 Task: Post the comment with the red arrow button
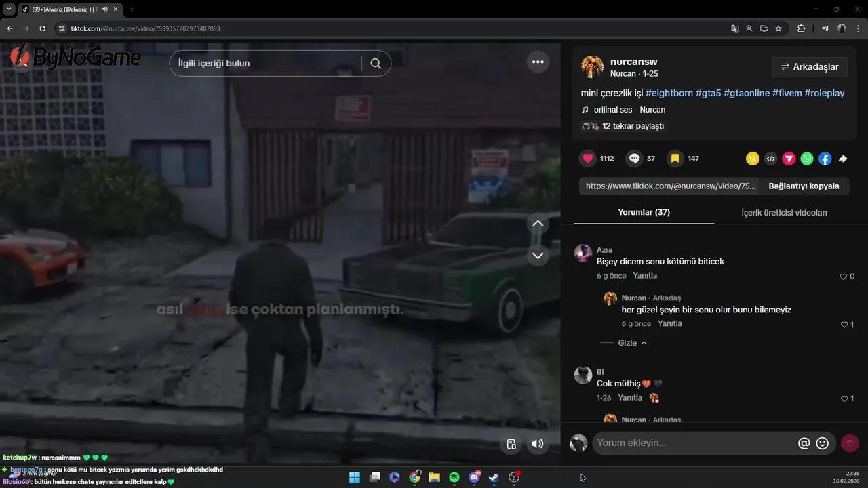pyautogui.click(x=850, y=443)
